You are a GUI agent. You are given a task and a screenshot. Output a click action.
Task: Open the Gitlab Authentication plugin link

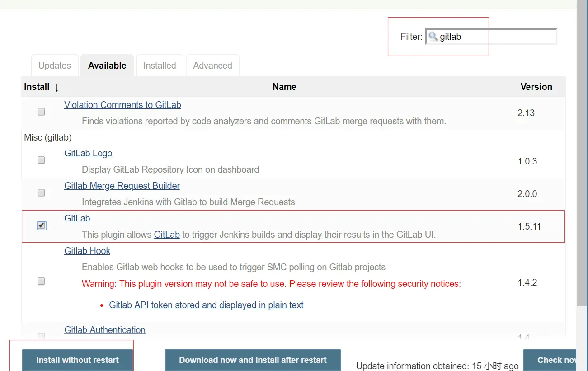tap(105, 330)
